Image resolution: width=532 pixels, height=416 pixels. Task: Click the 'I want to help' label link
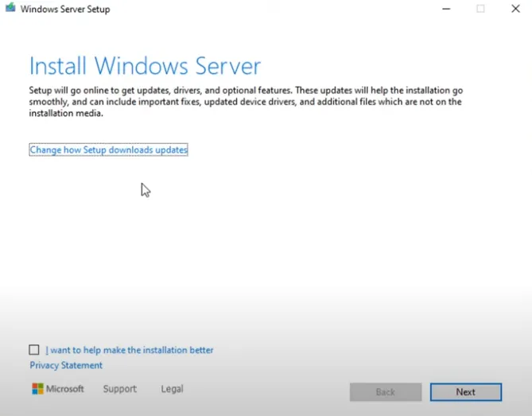[130, 350]
